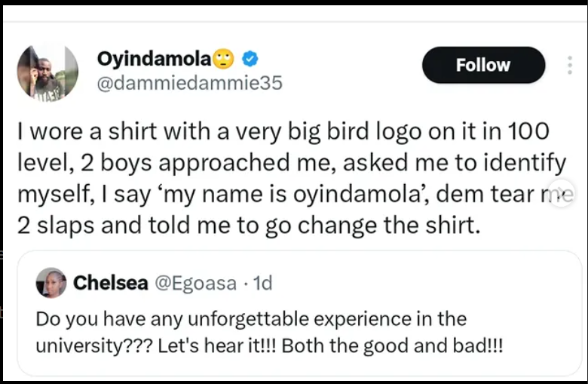Click the @dammiedammie35 handle
The image size is (588, 384).
point(189,83)
